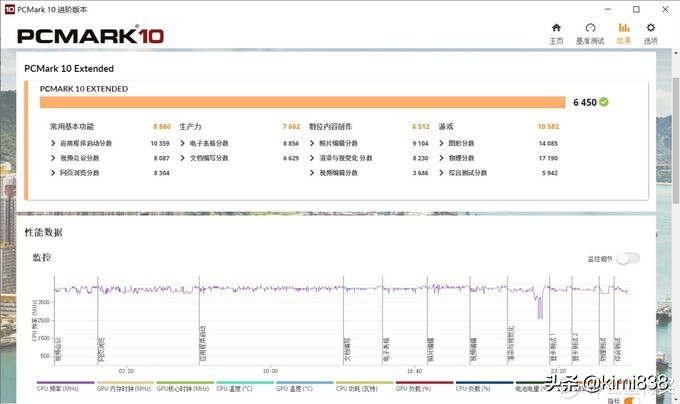Click the 数位内容创作 score 6 512

(x=421, y=127)
